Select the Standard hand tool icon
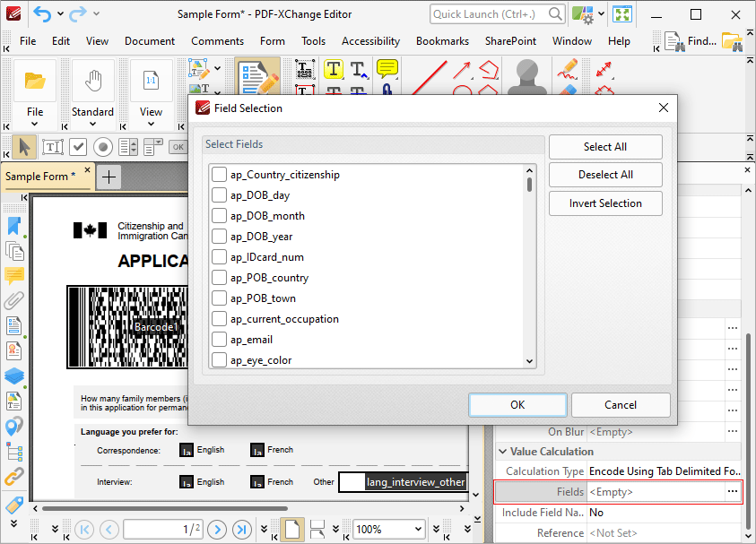 click(93, 81)
